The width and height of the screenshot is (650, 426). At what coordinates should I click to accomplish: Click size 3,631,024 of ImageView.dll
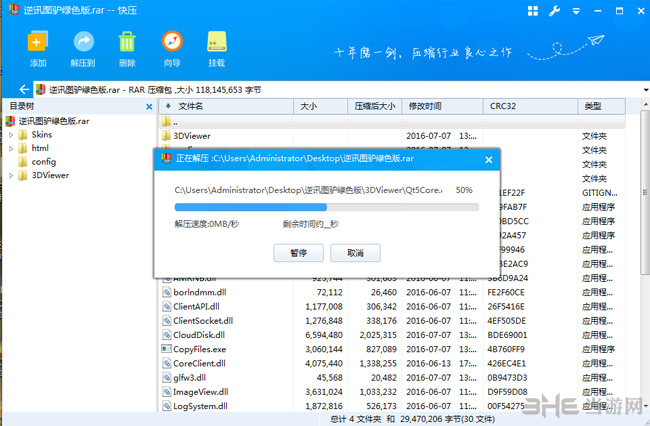(324, 392)
